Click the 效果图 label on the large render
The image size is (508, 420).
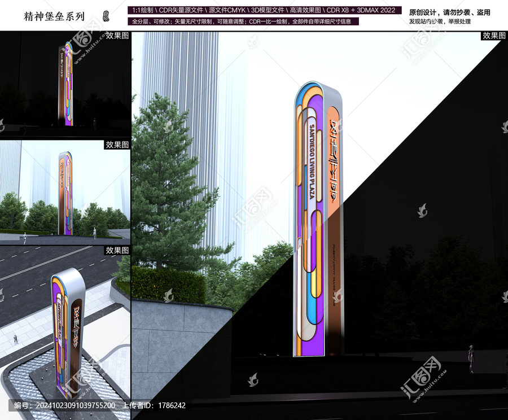pyautogui.click(x=494, y=36)
